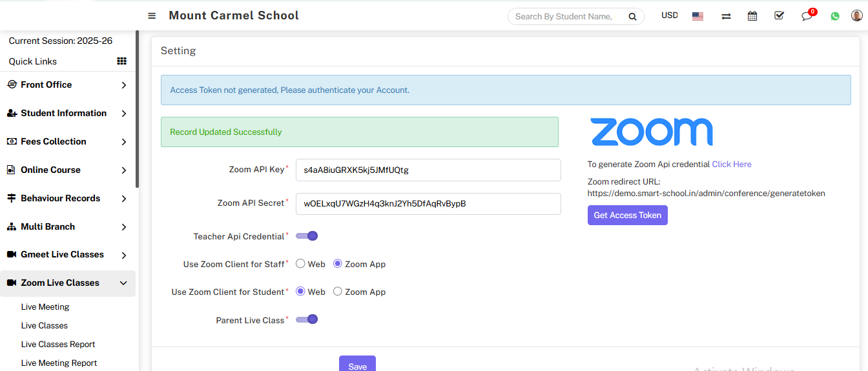This screenshot has width=868, height=371.
Task: Open chat notifications icon
Action: pyautogui.click(x=807, y=16)
